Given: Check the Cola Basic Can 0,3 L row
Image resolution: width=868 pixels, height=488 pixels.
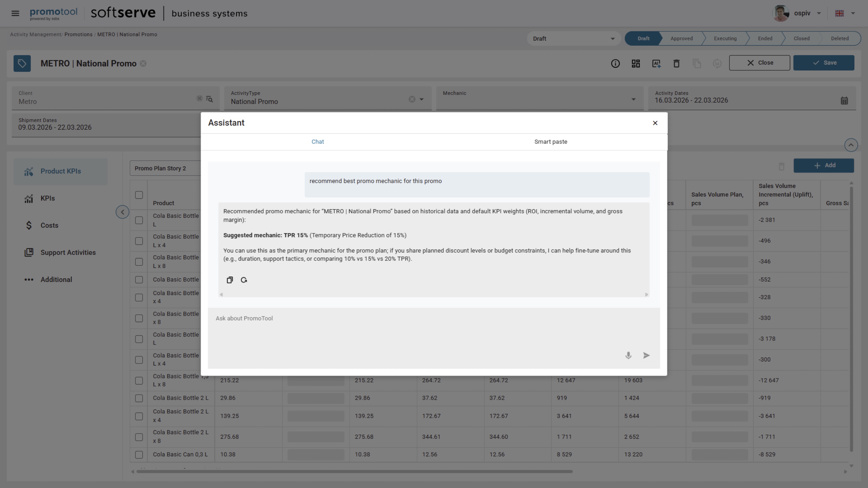Looking at the screenshot, I should click(139, 454).
